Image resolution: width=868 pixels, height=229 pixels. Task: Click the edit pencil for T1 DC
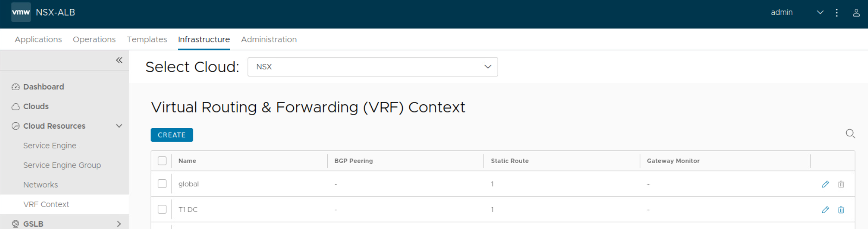[825, 210]
